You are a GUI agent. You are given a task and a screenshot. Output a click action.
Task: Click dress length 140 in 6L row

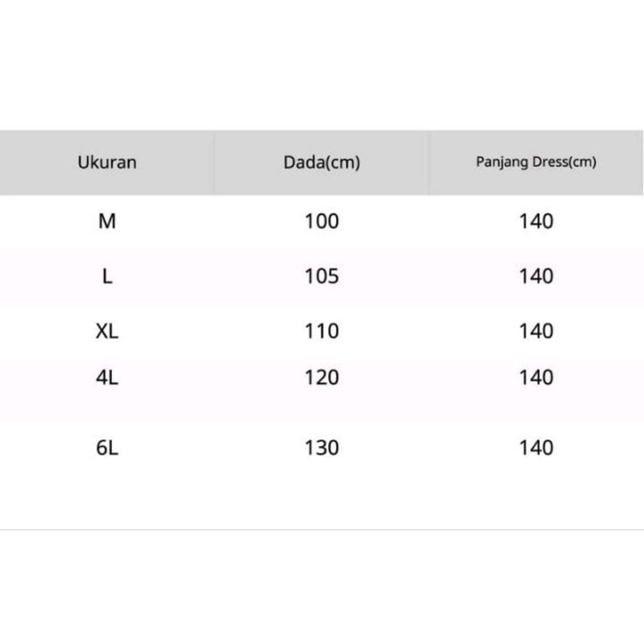coord(536,448)
